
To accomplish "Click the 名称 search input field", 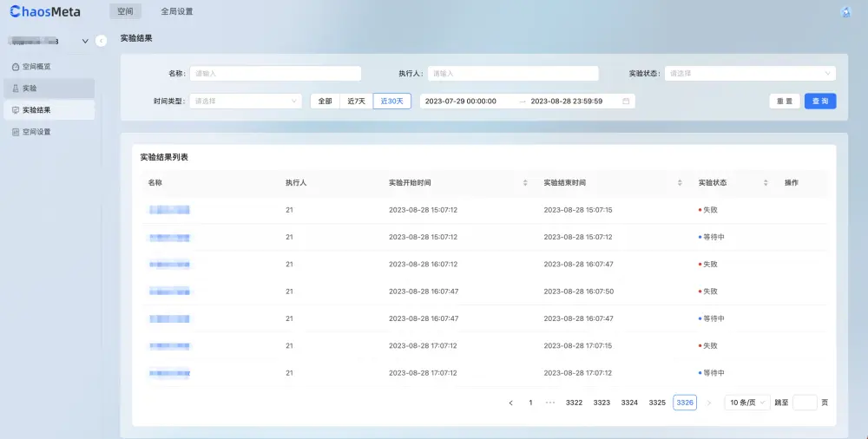I will tap(275, 74).
